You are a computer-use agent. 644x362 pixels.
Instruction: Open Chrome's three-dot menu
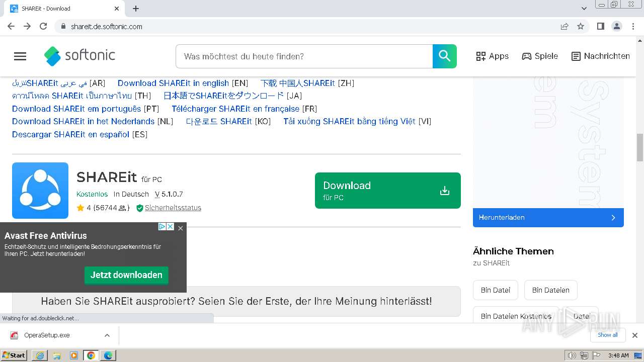tap(633, 26)
